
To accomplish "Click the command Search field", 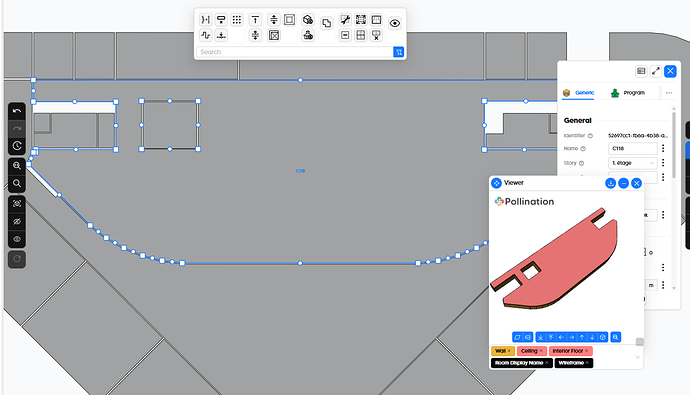I will click(x=294, y=52).
